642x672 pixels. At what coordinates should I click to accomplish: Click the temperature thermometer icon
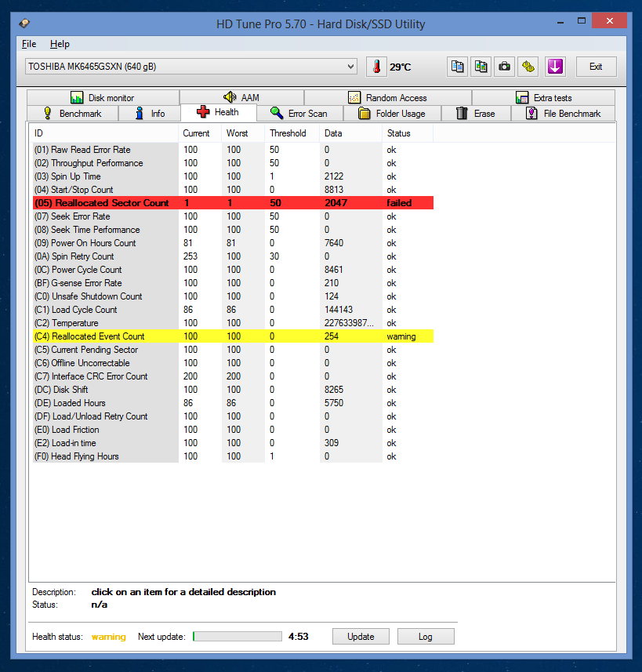[376, 67]
